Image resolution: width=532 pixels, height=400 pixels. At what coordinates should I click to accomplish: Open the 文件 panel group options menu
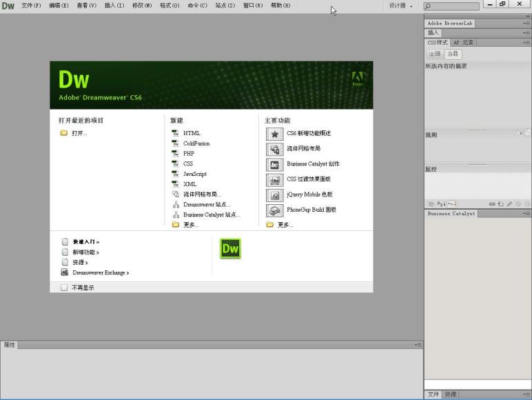526,394
